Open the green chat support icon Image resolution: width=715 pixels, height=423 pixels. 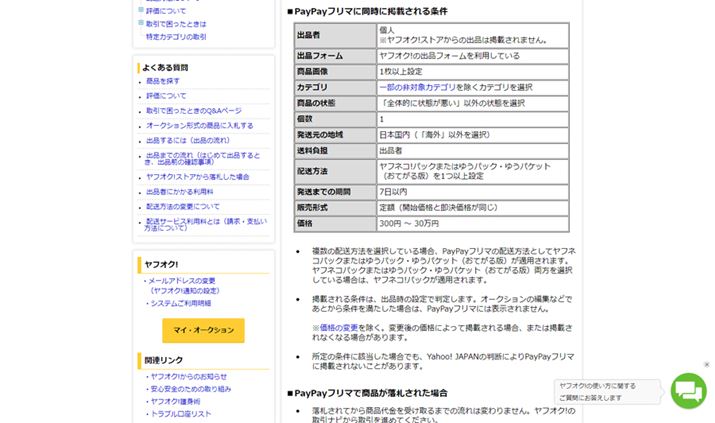tap(688, 391)
